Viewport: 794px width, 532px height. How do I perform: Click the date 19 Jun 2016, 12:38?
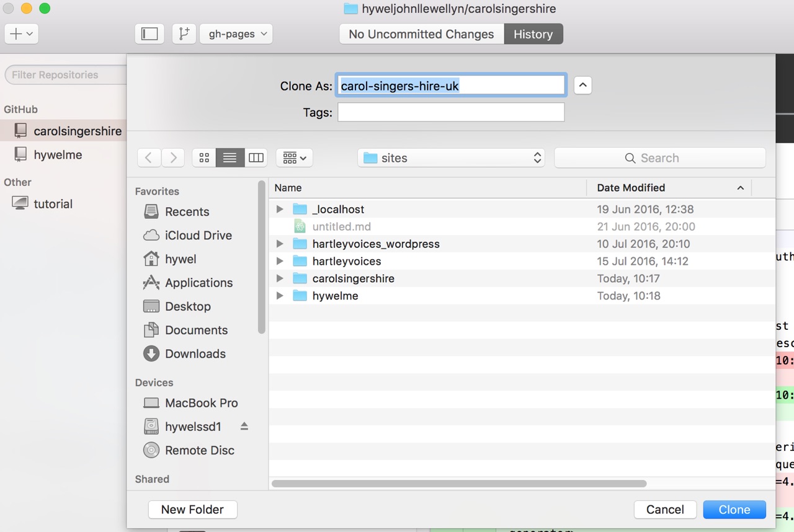(645, 209)
